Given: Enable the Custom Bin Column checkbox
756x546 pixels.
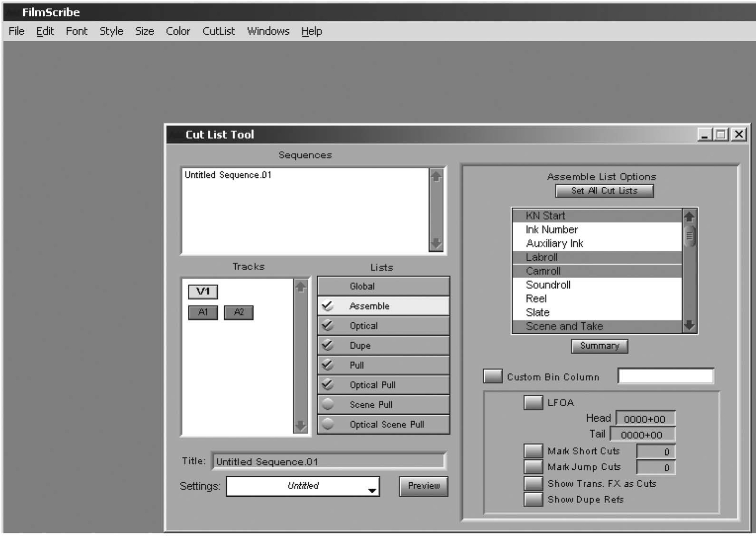Looking at the screenshot, I should click(x=493, y=376).
